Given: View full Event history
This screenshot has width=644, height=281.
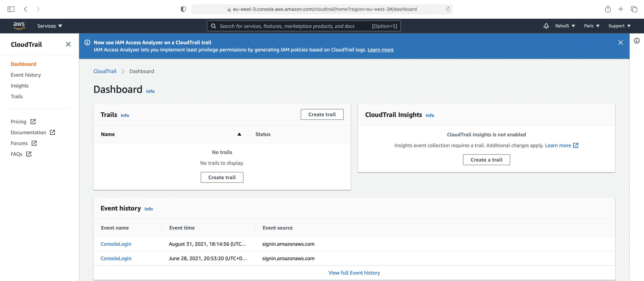Looking at the screenshot, I should pyautogui.click(x=354, y=273).
